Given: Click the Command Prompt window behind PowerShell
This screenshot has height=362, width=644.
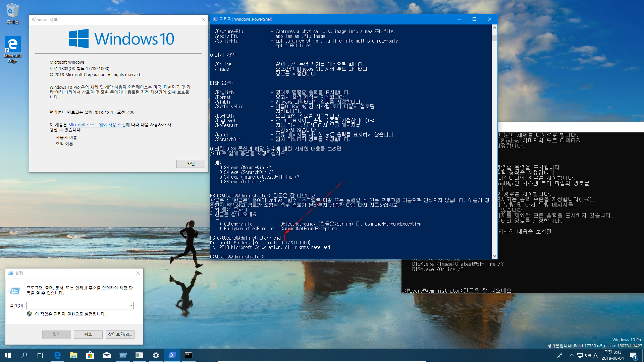Looking at the screenshot, I should click(x=570, y=208).
